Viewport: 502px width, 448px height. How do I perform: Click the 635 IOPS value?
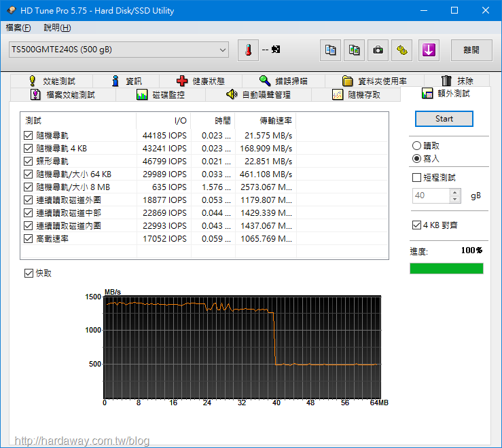pyautogui.click(x=169, y=187)
